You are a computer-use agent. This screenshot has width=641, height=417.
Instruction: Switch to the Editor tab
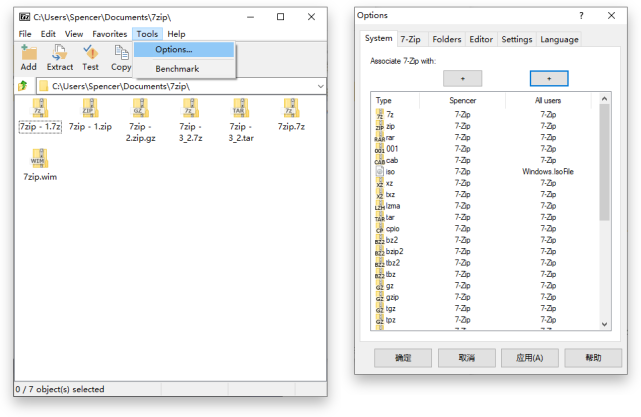481,39
